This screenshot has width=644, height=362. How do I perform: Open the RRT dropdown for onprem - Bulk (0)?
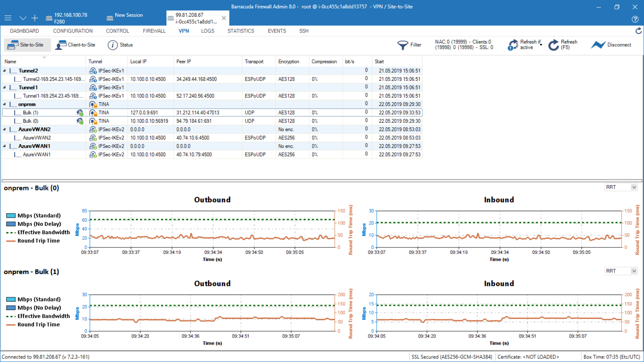pyautogui.click(x=621, y=187)
